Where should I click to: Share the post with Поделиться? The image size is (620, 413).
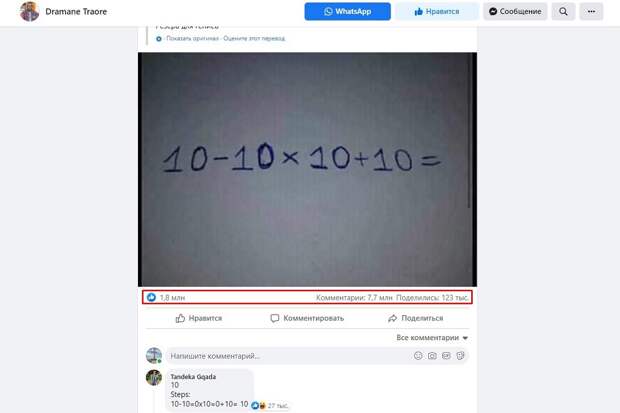tap(416, 318)
